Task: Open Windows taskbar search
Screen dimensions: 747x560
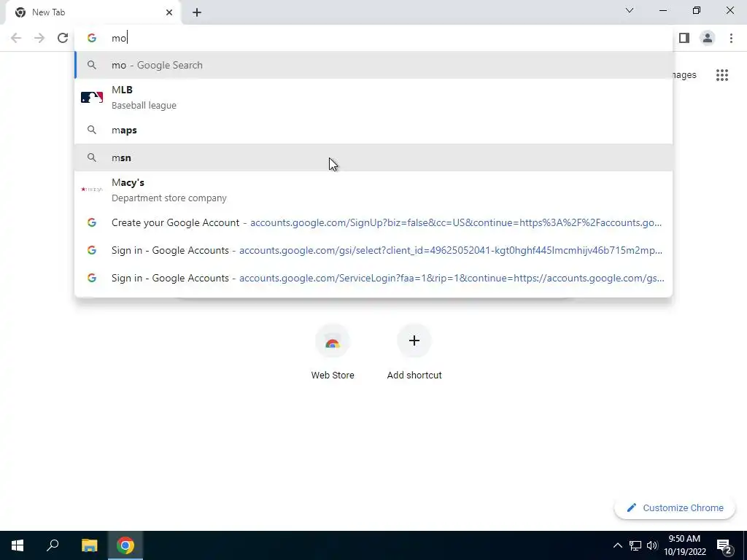Action: tap(53, 545)
